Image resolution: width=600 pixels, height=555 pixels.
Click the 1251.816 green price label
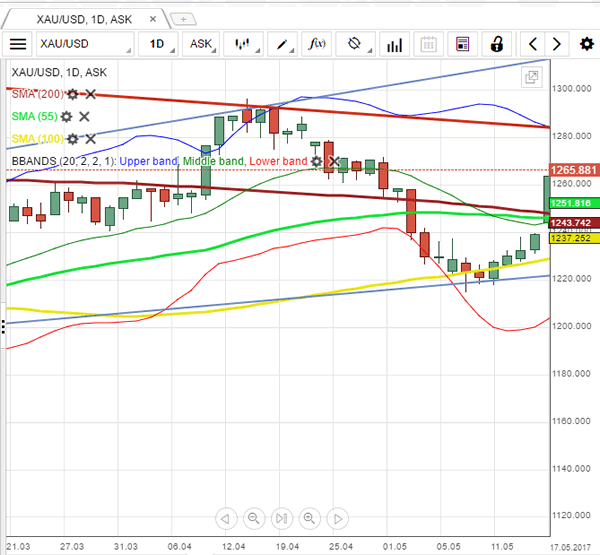pos(574,203)
